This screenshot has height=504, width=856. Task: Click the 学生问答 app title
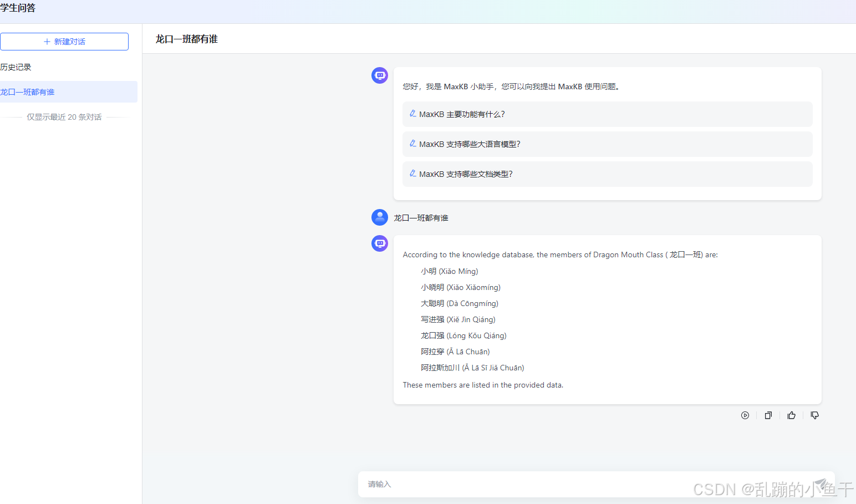click(18, 8)
